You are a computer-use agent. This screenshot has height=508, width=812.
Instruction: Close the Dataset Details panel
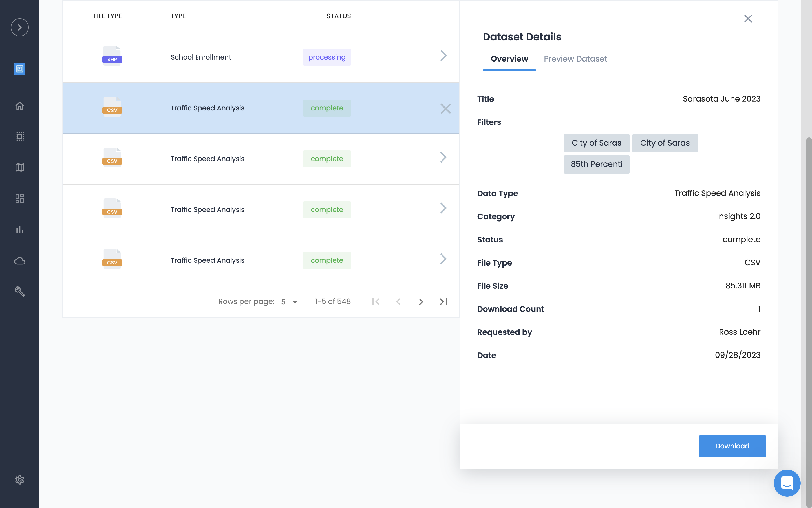pyautogui.click(x=748, y=18)
